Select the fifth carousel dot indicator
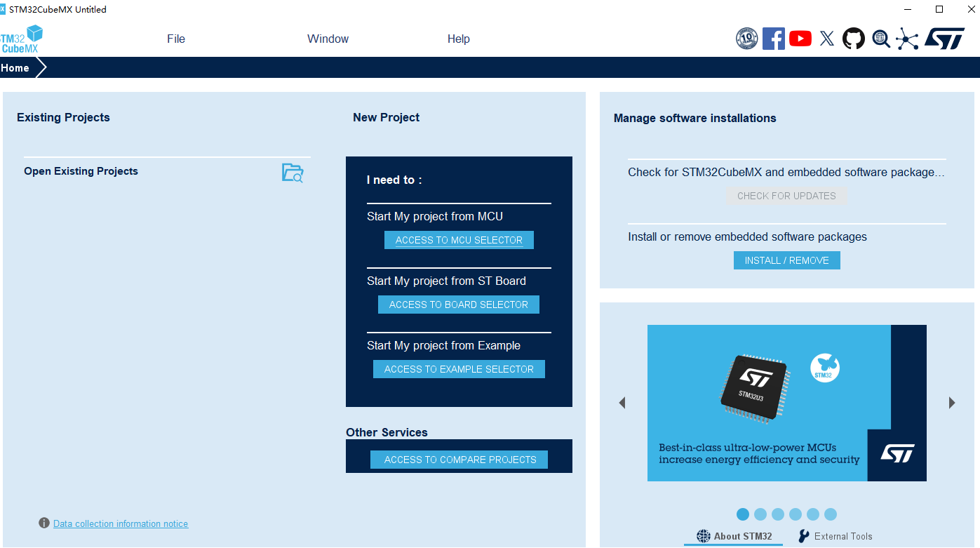Viewport: 980px width, 548px height. coord(813,514)
